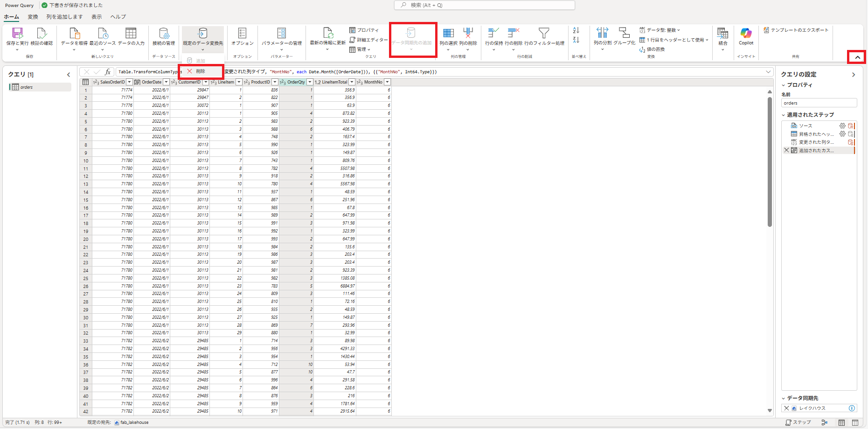
Task: Open CustomerID column filter dropdown
Action: (x=206, y=82)
